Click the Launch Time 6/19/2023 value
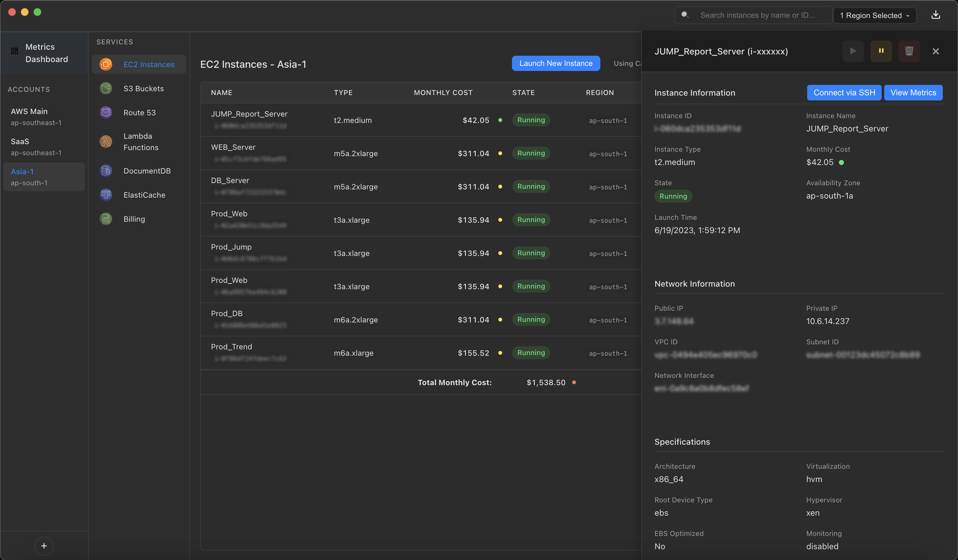 tap(697, 230)
